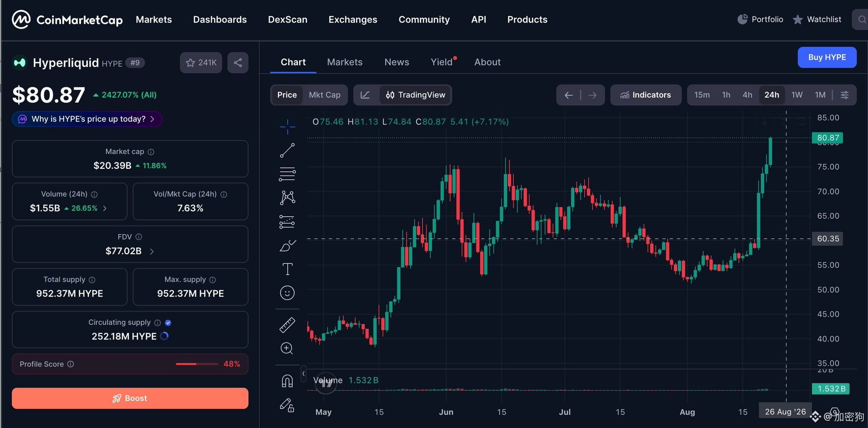
Task: Show Profile Score info icon
Action: click(x=71, y=364)
